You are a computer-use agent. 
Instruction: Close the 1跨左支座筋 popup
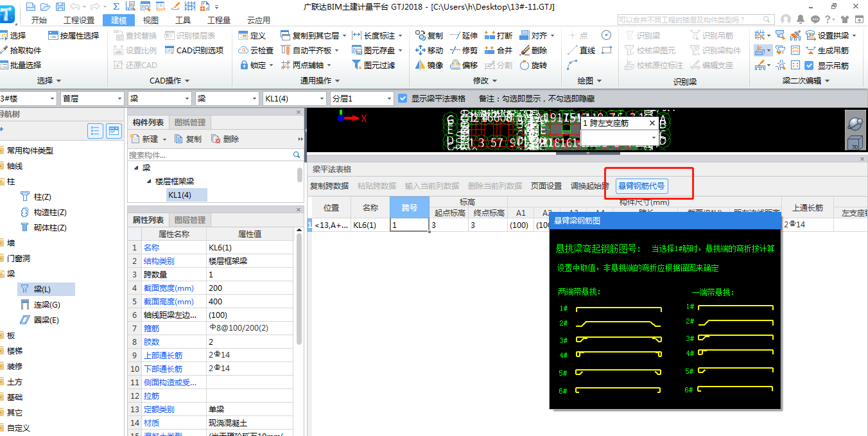(652, 123)
